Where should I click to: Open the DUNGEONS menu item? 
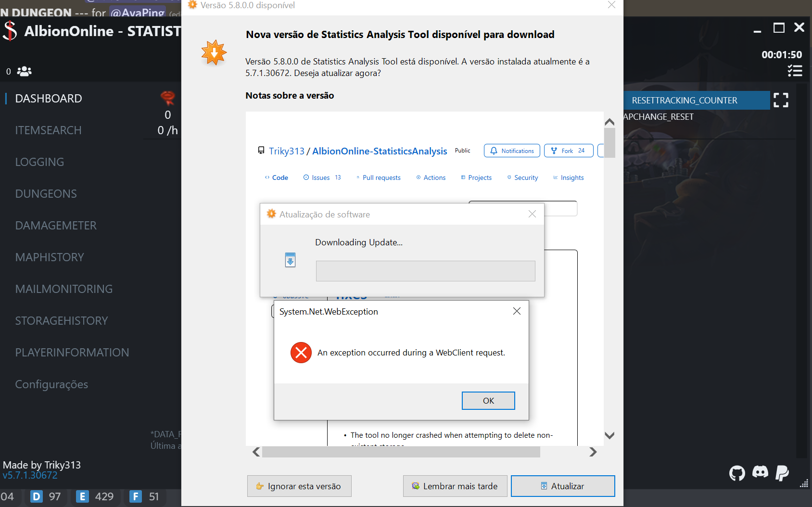[46, 194]
